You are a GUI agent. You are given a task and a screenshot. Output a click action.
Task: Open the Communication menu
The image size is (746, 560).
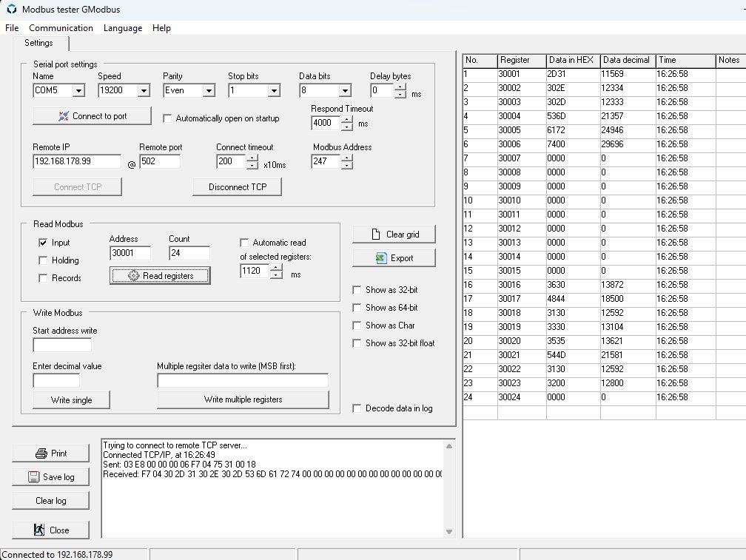pos(61,28)
